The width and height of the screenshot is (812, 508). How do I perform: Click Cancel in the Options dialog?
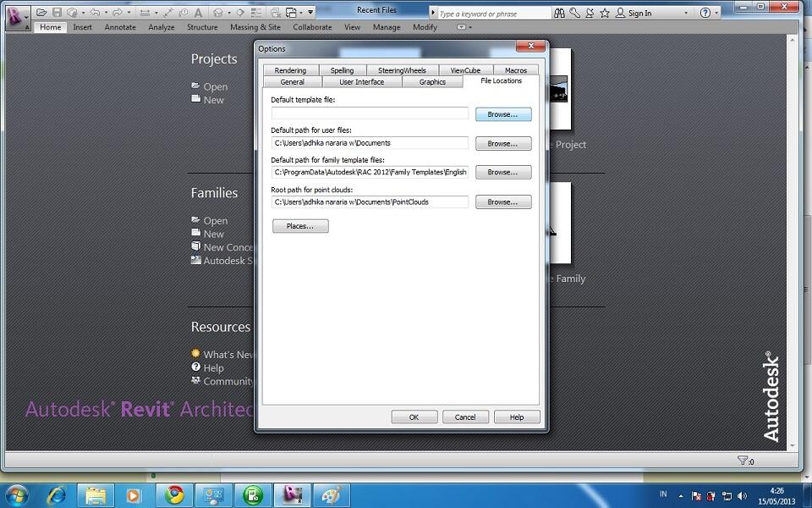[465, 417]
